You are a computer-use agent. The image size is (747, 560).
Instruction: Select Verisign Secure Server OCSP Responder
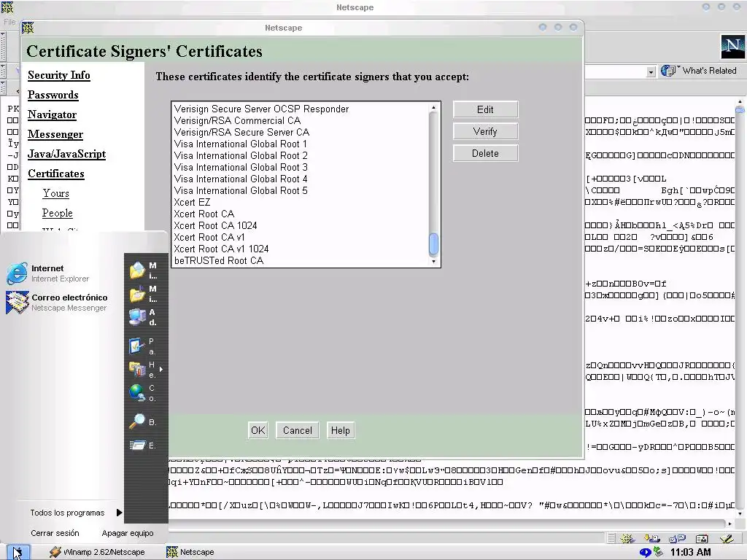pyautogui.click(x=262, y=109)
